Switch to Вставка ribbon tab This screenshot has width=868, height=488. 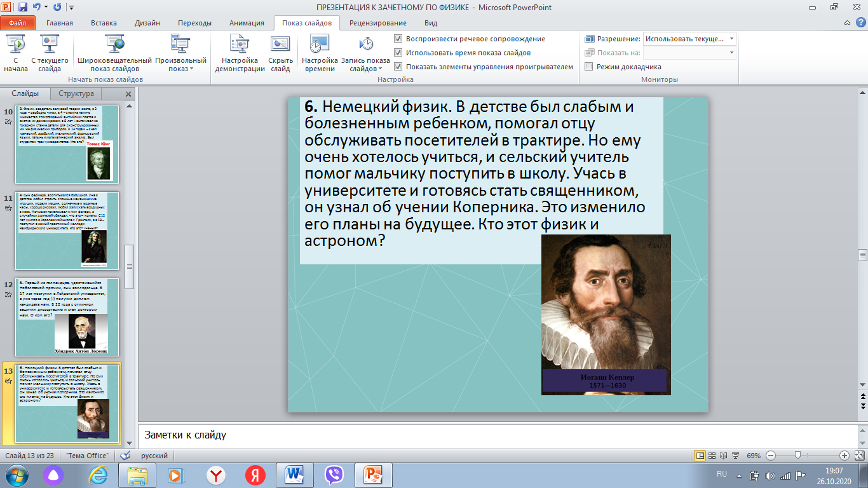pyautogui.click(x=104, y=23)
